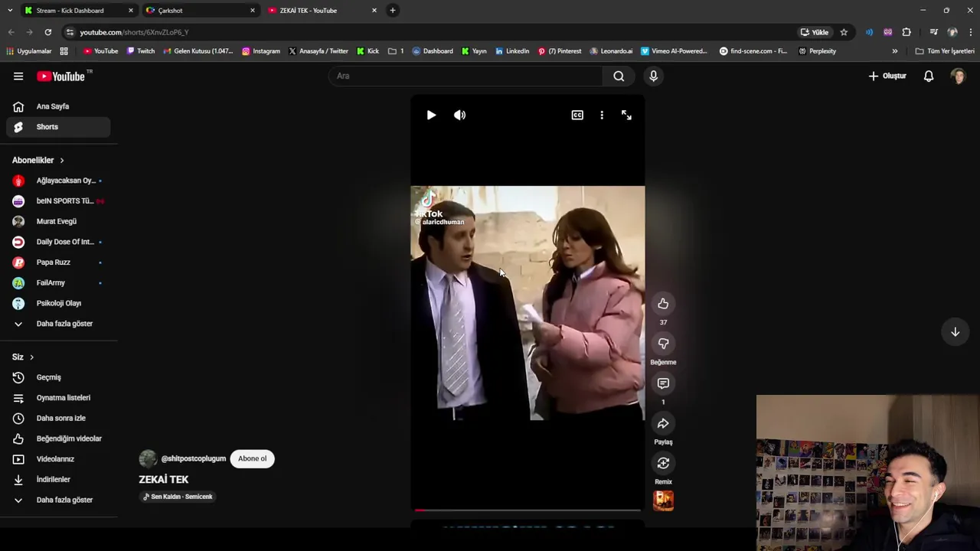Open Beğendiğim videolar list
The image size is (980, 551).
pos(58,439)
